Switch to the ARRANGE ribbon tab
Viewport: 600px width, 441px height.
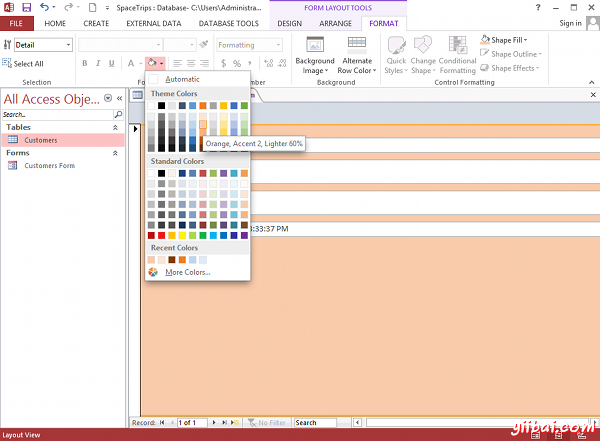click(334, 23)
